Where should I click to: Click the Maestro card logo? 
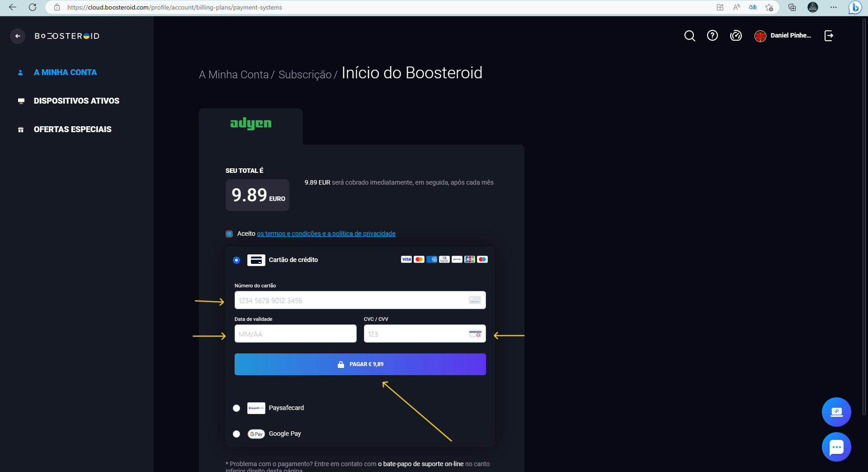pyautogui.click(x=482, y=259)
